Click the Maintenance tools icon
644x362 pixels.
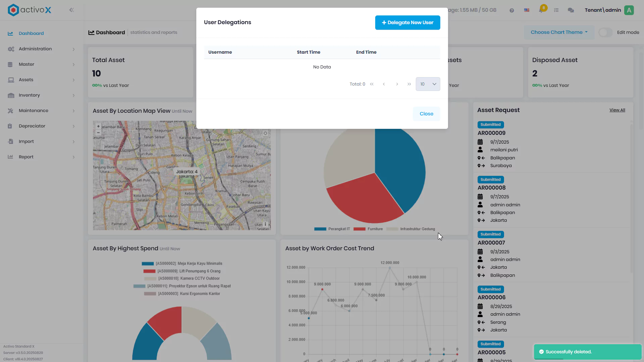(x=10, y=111)
